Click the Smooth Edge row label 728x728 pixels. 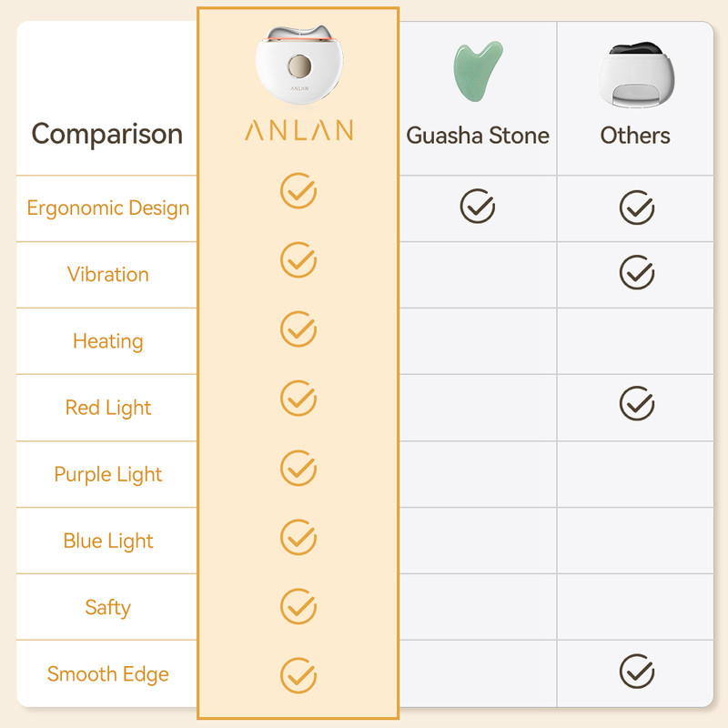pos(108,674)
